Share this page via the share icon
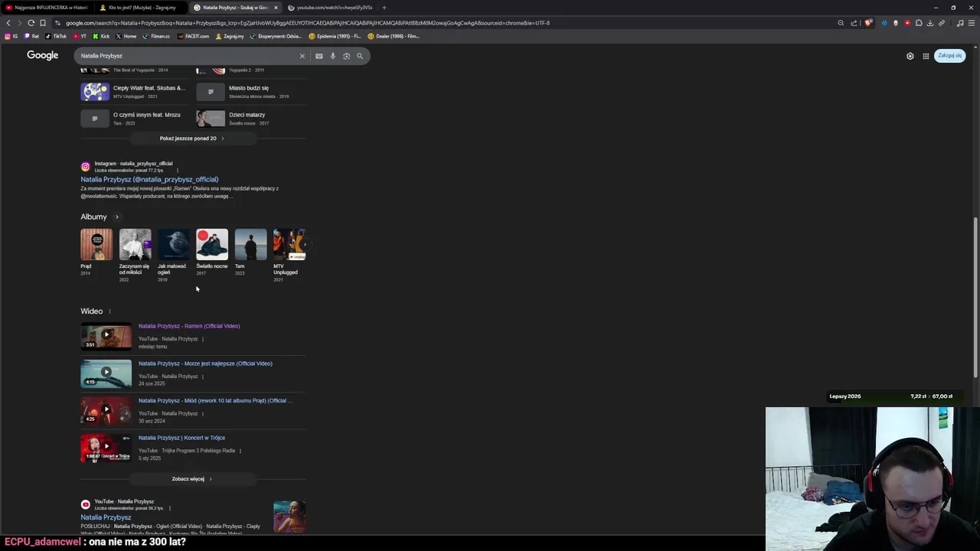Image resolution: width=980 pixels, height=551 pixels. coord(854,23)
